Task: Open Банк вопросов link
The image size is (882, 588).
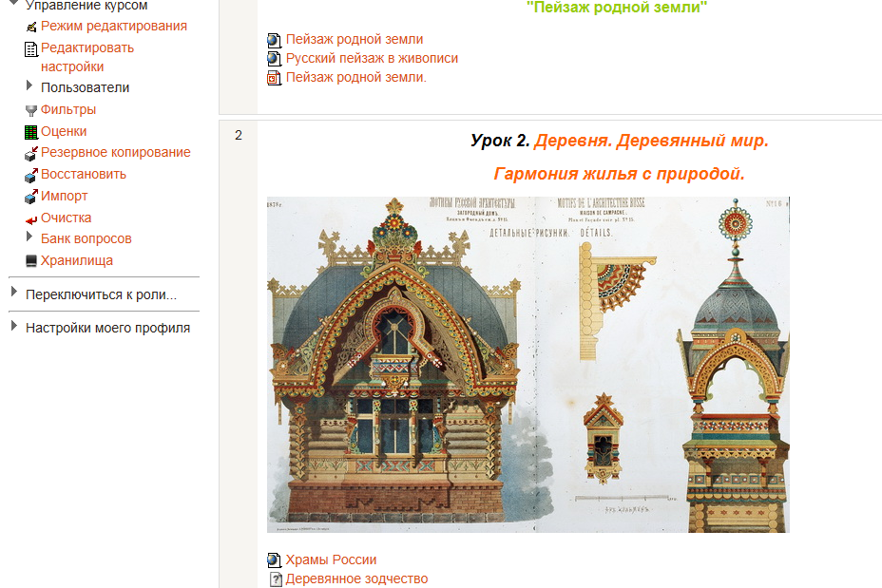Action: coord(86,239)
